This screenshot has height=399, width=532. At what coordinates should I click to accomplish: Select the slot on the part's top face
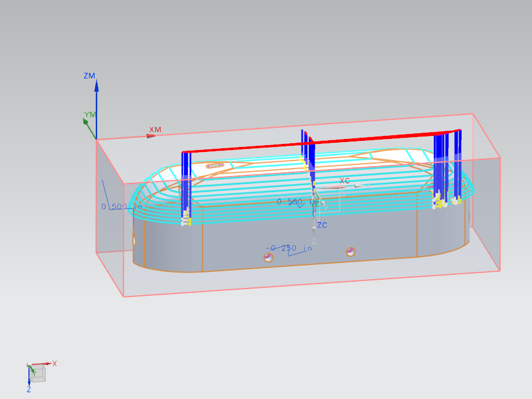coord(214,166)
